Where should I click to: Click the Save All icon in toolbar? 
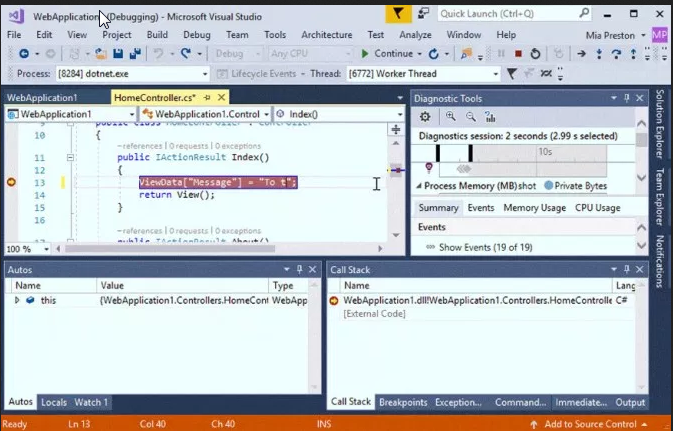tap(135, 54)
